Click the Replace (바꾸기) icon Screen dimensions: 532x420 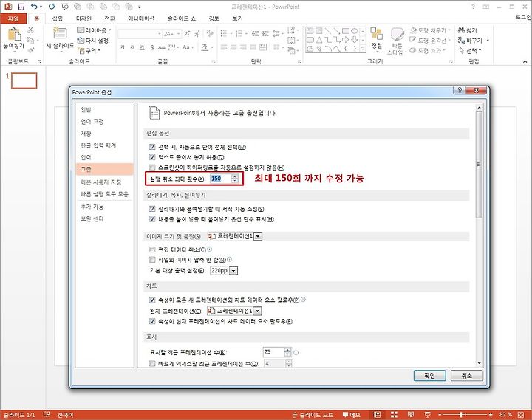click(461, 41)
